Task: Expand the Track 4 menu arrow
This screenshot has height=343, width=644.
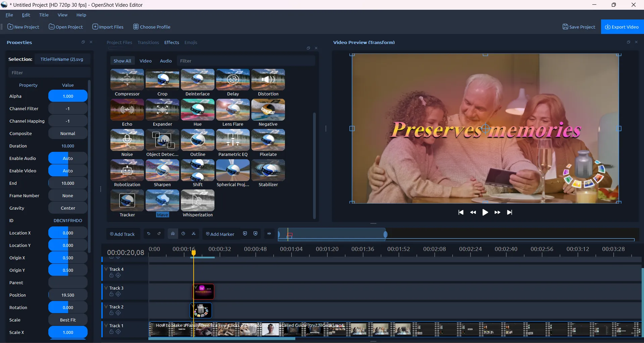Action: (x=106, y=269)
